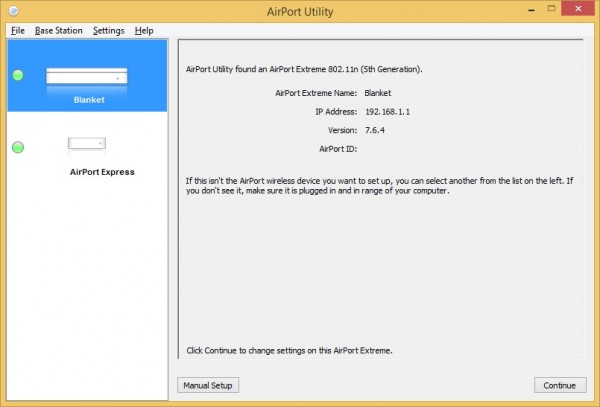Click the version value 7.6.4
This screenshot has width=600, height=407.
(375, 130)
